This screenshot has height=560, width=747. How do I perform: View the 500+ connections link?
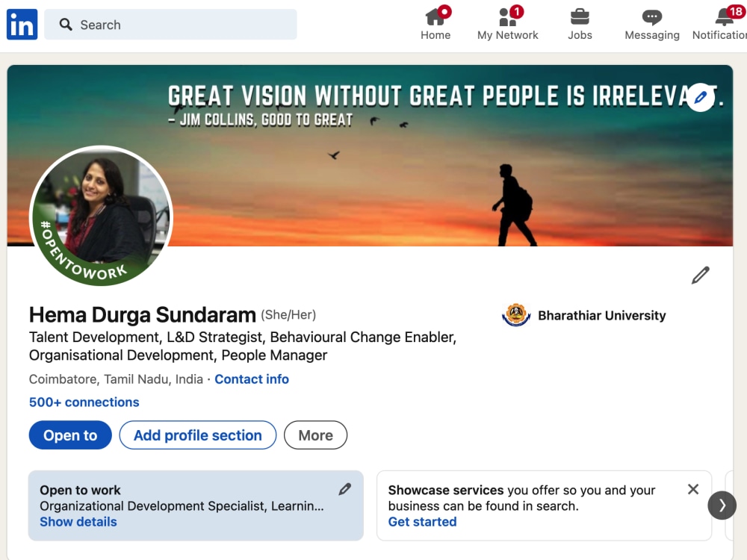(84, 402)
